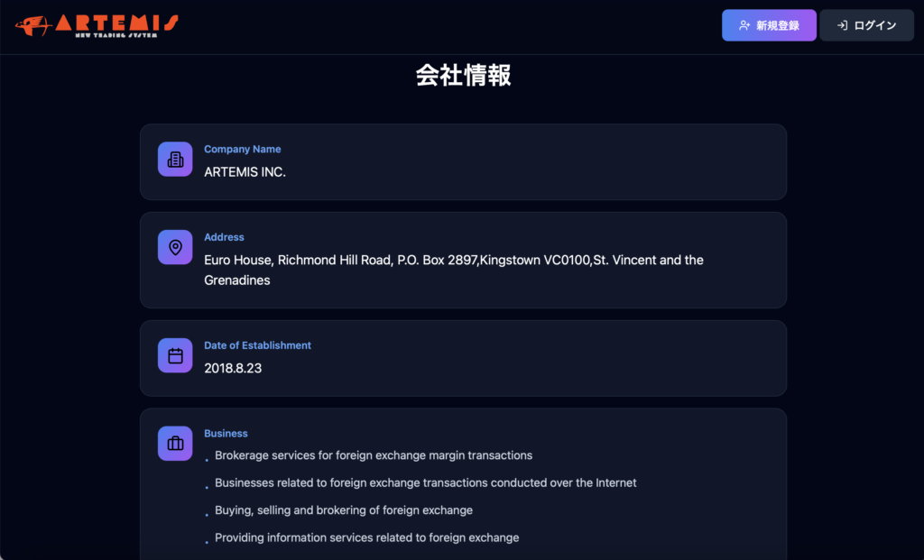
Task: Open the 新規登録 sign-up button
Action: pyautogui.click(x=769, y=25)
